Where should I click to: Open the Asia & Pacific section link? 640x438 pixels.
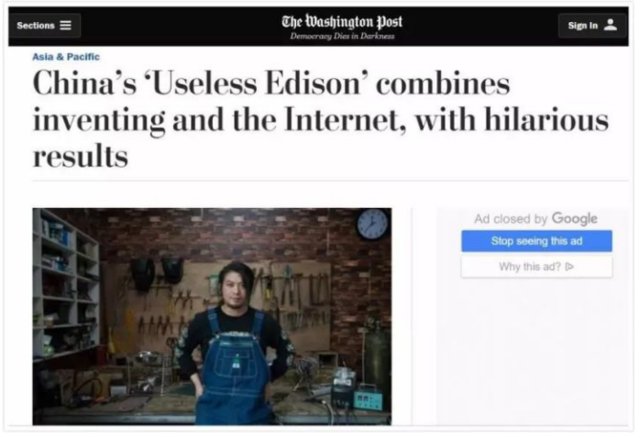pos(66,57)
